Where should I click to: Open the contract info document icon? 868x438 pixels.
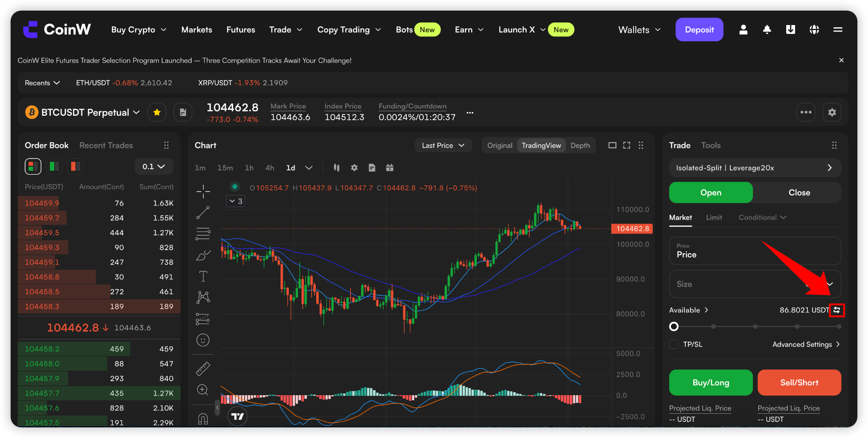coord(183,112)
